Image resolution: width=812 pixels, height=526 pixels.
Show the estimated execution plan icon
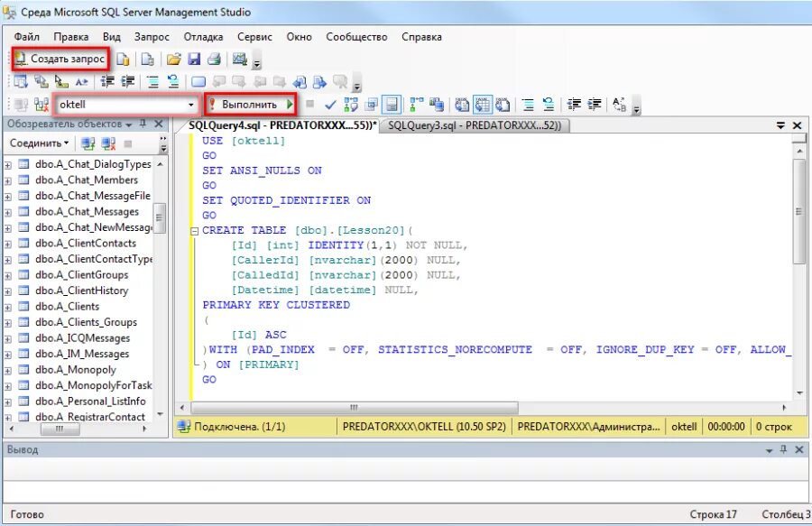tap(351, 105)
